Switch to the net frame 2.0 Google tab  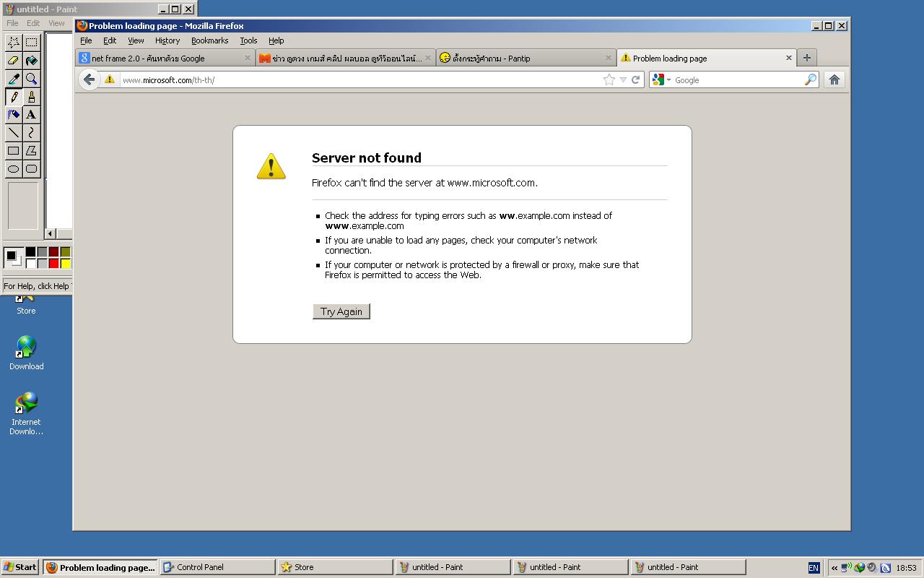point(165,58)
